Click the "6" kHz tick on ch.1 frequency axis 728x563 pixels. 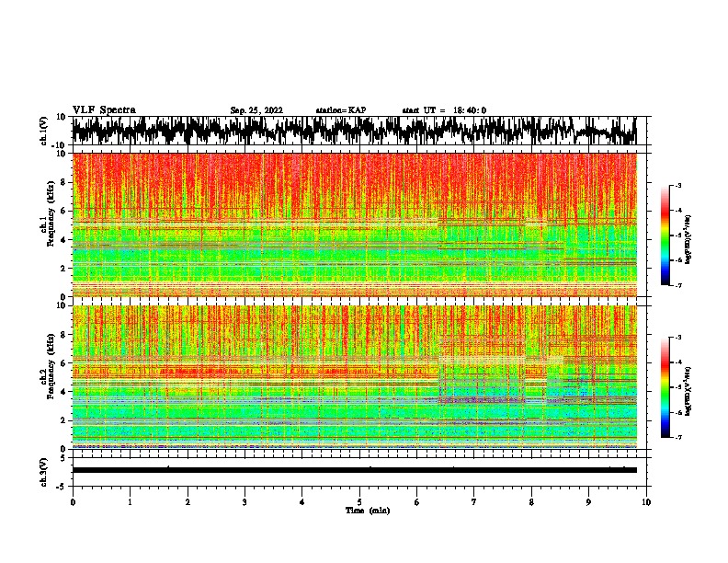point(65,211)
